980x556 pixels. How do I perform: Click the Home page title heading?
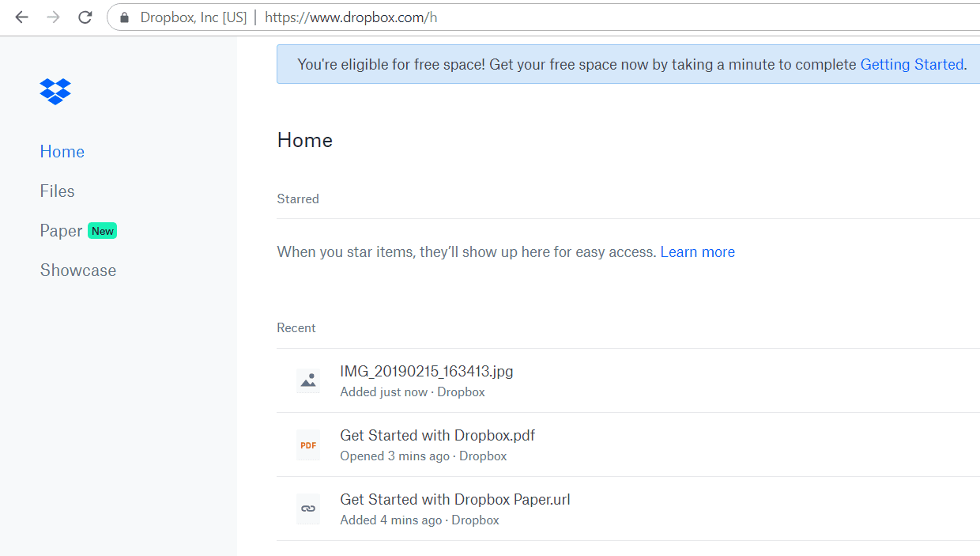[305, 141]
